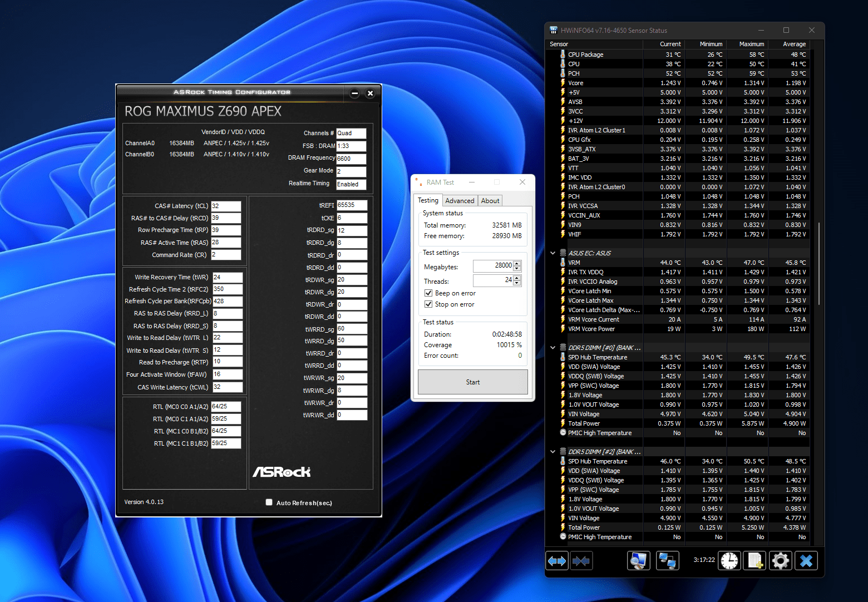Click the CAS# Latency (tCL) field
Screen dimensions: 868x602
[x=226, y=206]
